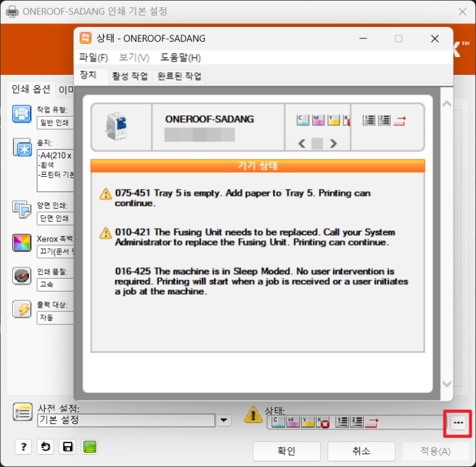Screen dimensions: 476x467
Task: Open the 양면 인쇄 단면 인쇄 dropdown
Action: tap(55, 218)
